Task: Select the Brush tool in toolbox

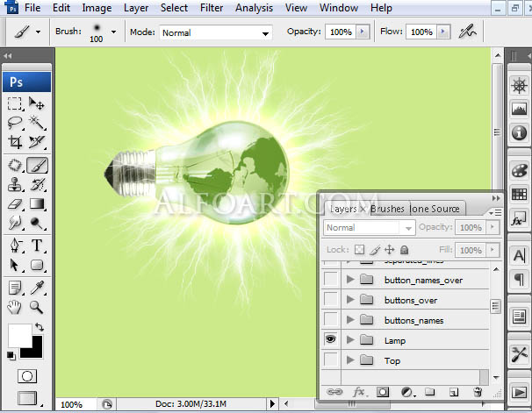Action: [x=37, y=166]
